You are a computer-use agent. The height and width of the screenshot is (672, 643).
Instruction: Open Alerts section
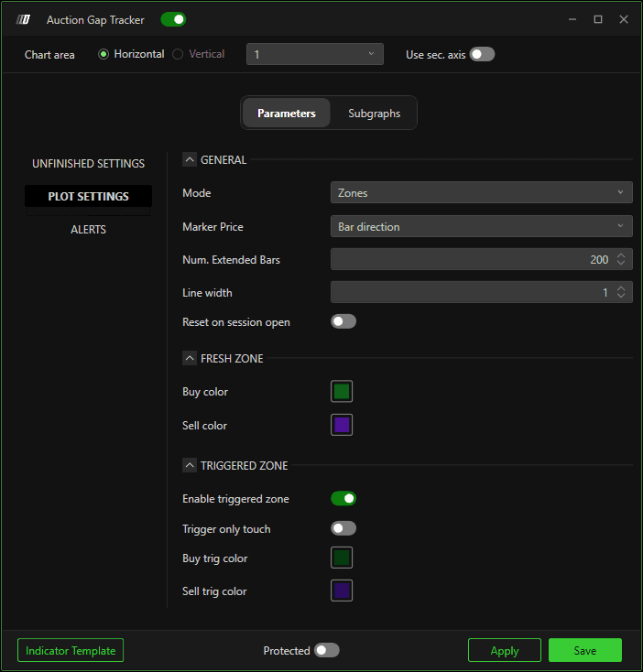point(88,229)
